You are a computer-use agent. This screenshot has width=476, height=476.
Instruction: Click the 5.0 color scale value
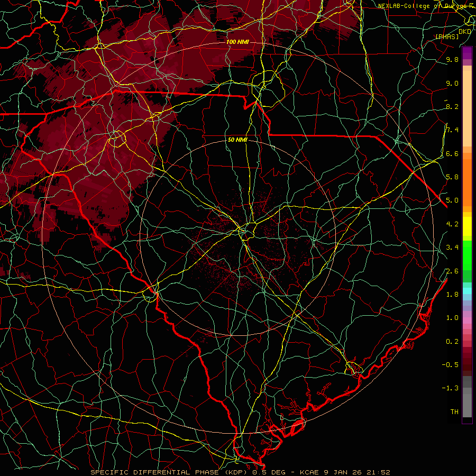tap(452, 200)
